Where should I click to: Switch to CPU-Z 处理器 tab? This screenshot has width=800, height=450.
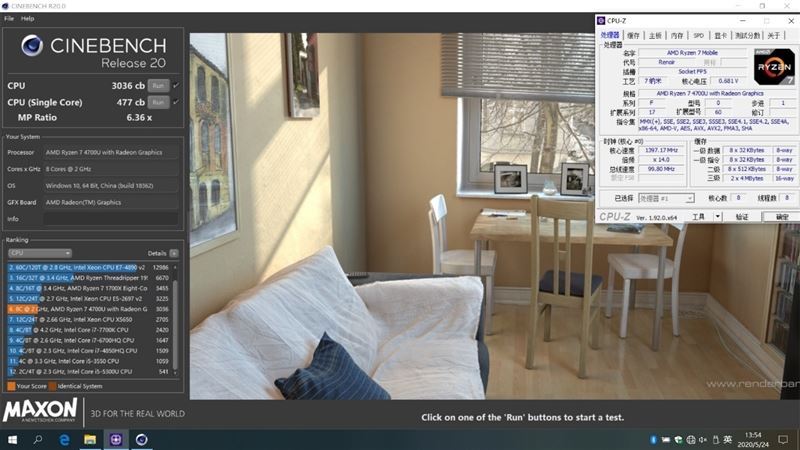click(x=610, y=35)
